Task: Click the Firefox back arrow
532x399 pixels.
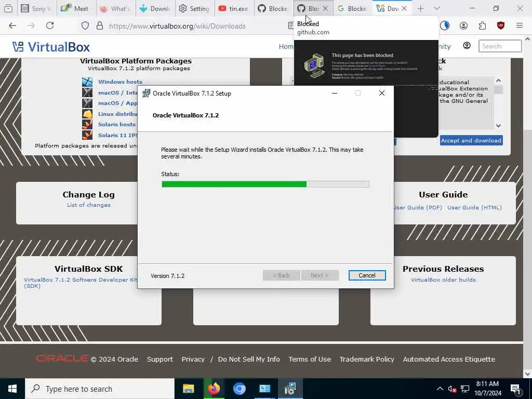Action: (x=12, y=26)
